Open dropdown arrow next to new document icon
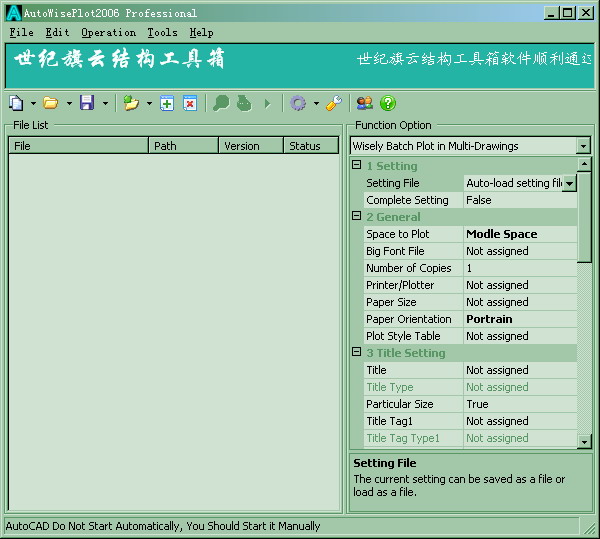The image size is (600, 539). 33,103
